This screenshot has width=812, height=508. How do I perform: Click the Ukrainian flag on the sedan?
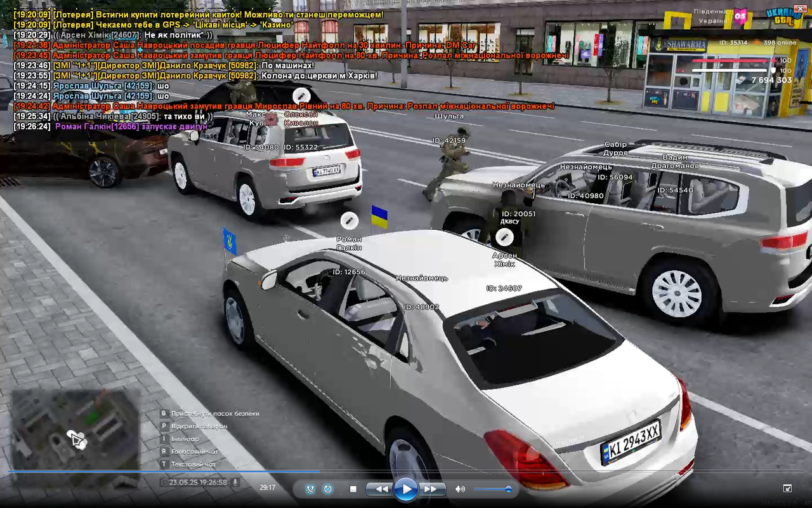(379, 217)
